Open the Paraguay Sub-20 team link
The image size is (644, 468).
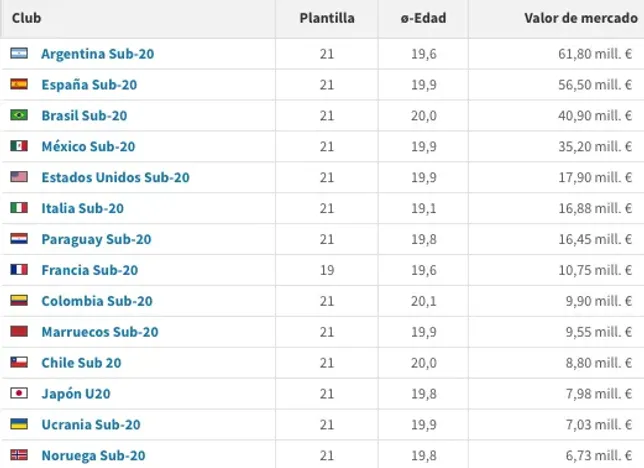coord(96,239)
